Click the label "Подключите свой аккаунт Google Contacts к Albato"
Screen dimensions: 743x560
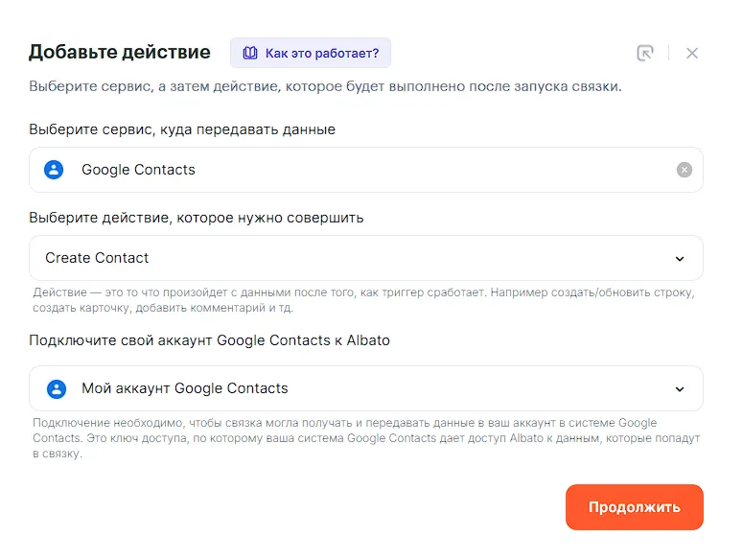[x=209, y=340]
